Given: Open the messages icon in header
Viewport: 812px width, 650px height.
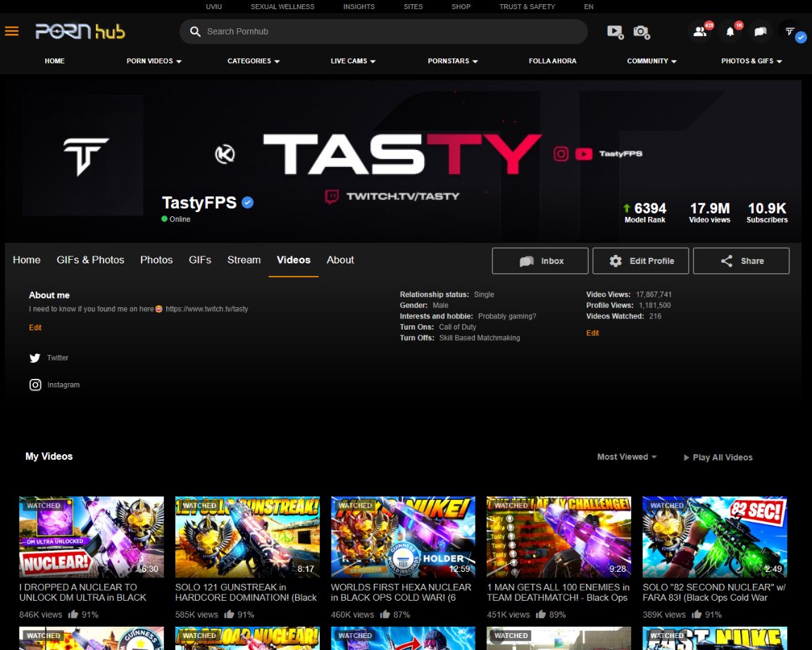Looking at the screenshot, I should [760, 32].
